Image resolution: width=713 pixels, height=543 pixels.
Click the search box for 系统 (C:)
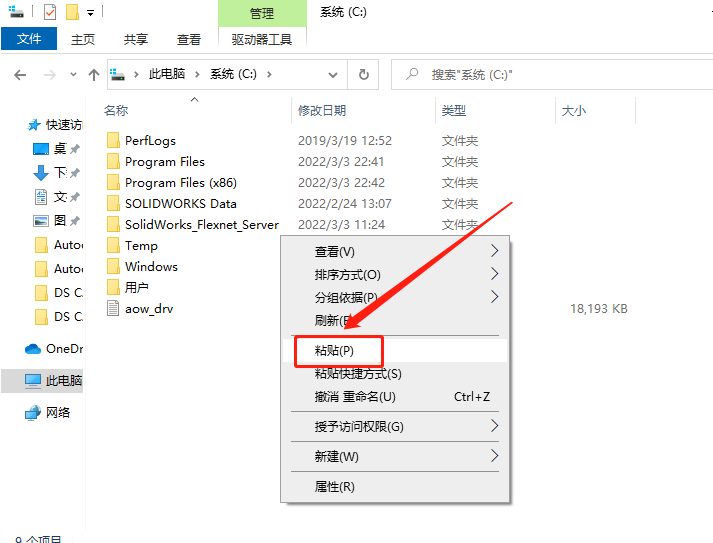click(552, 75)
